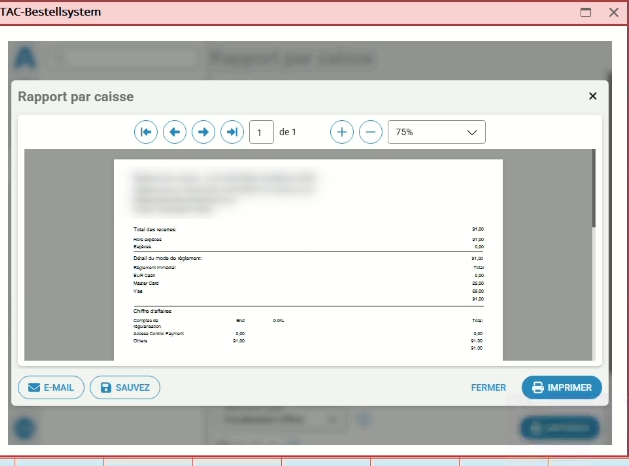Close the Rapport par caisse dialog

click(x=592, y=96)
